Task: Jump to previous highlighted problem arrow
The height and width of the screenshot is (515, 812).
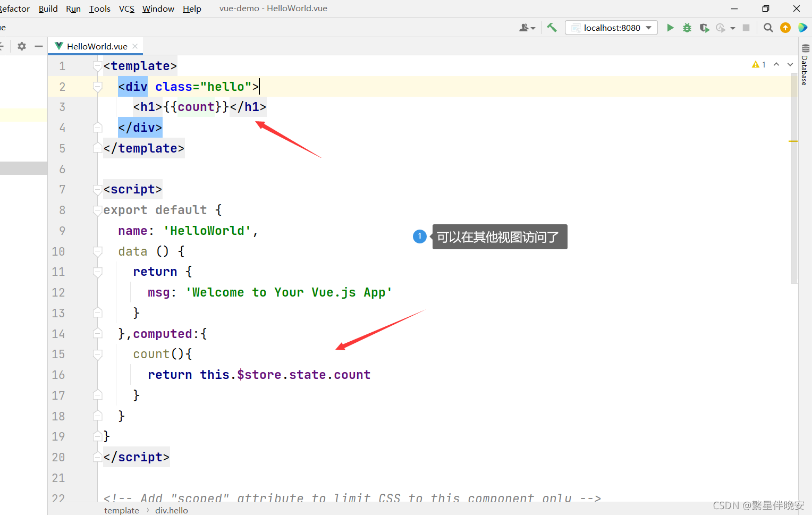Action: [x=776, y=64]
